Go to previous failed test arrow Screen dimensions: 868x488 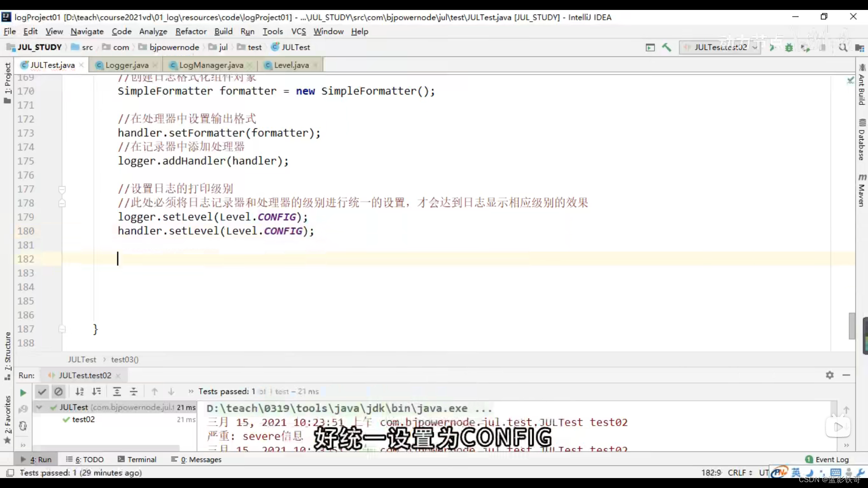point(155,391)
